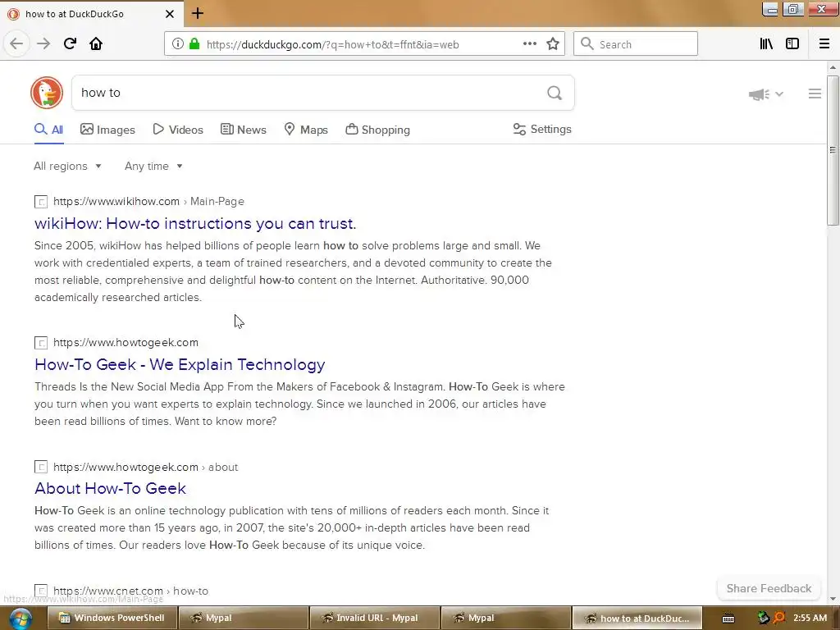Click the scrollbar down arrow
The image size is (840, 630).
point(833,599)
